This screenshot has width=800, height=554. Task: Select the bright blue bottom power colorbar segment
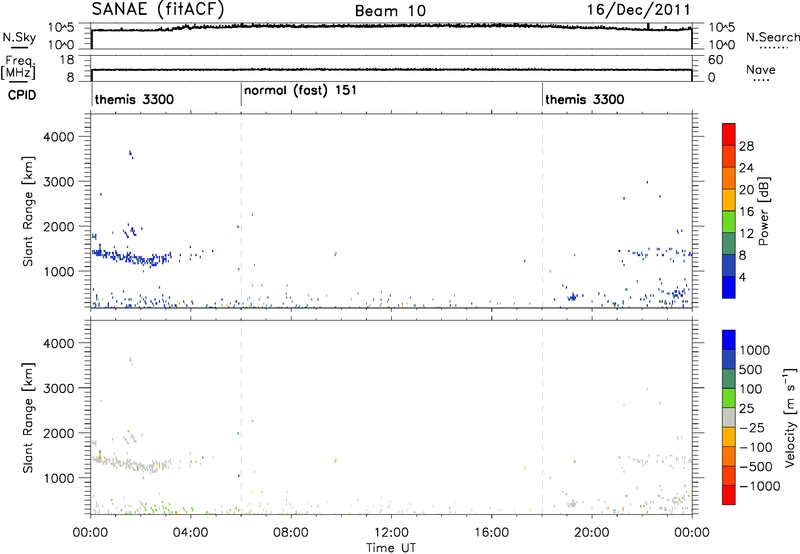pos(729,287)
